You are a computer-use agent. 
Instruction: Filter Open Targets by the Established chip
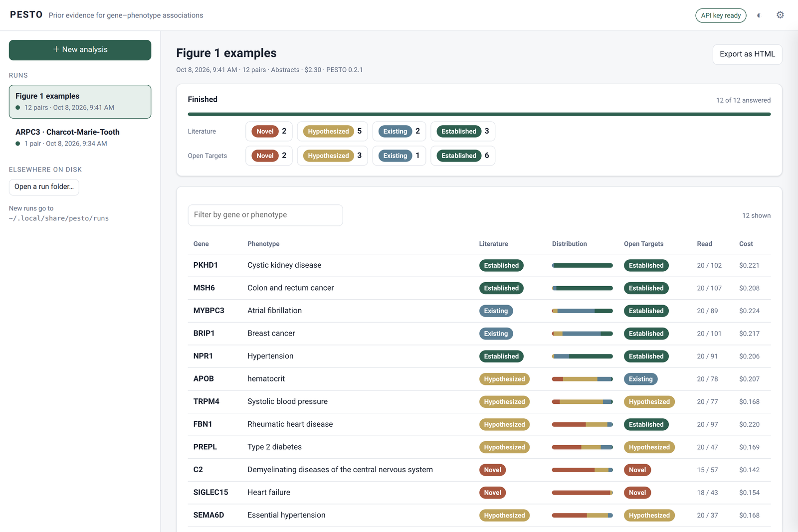pos(463,156)
